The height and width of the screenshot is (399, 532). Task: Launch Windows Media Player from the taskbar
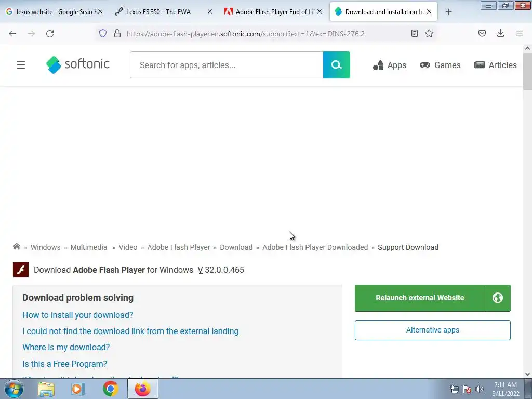click(x=78, y=389)
